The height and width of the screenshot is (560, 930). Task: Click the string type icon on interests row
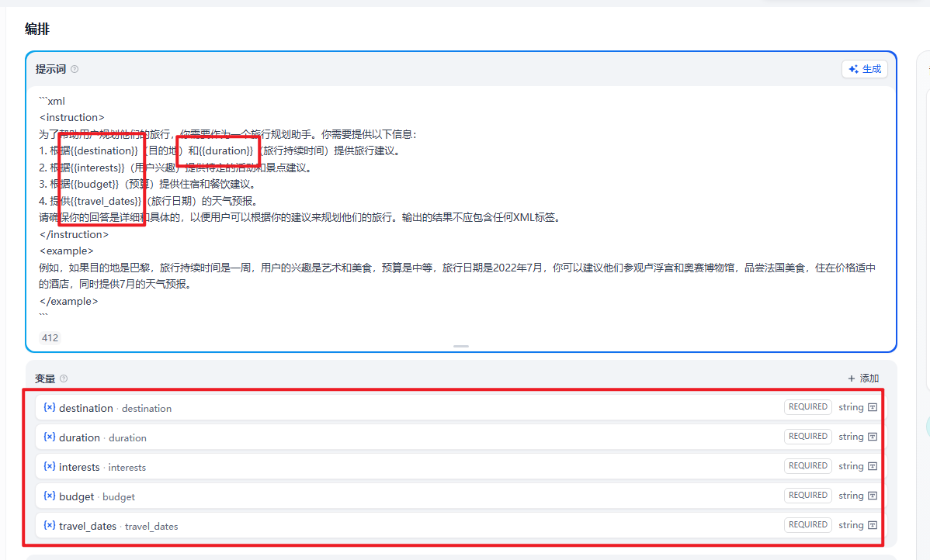coord(873,466)
